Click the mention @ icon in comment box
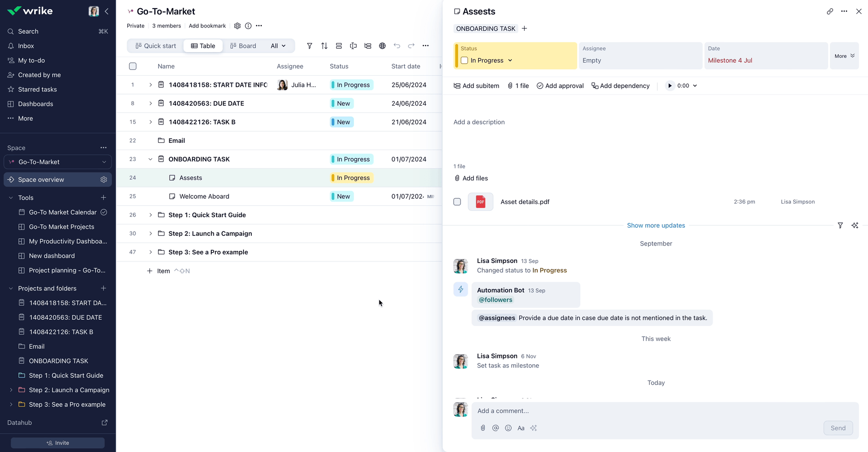The image size is (868, 452). (x=495, y=428)
